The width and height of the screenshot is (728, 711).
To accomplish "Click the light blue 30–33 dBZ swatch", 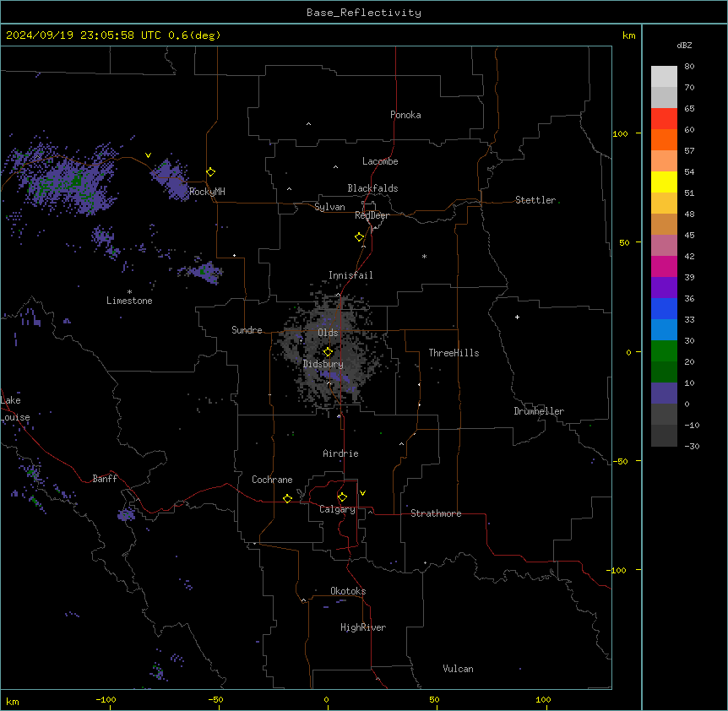I will click(664, 330).
